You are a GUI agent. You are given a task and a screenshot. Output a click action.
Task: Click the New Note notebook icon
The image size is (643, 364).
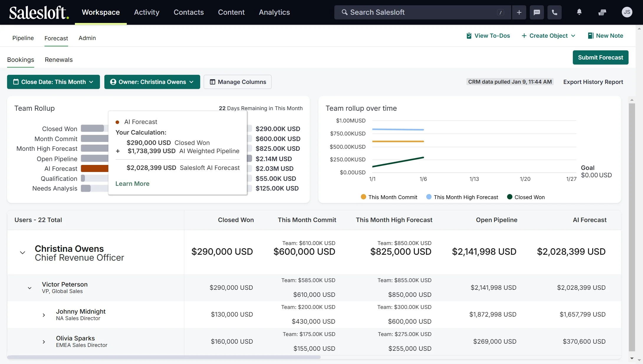[591, 36]
